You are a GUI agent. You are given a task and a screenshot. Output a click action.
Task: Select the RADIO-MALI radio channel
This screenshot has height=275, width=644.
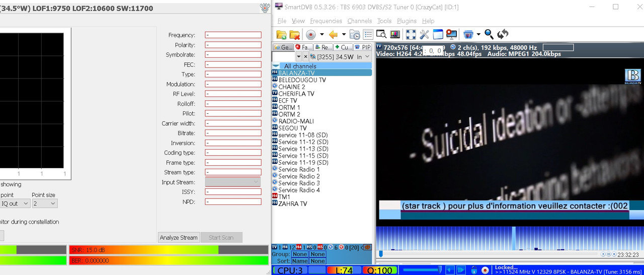[296, 121]
